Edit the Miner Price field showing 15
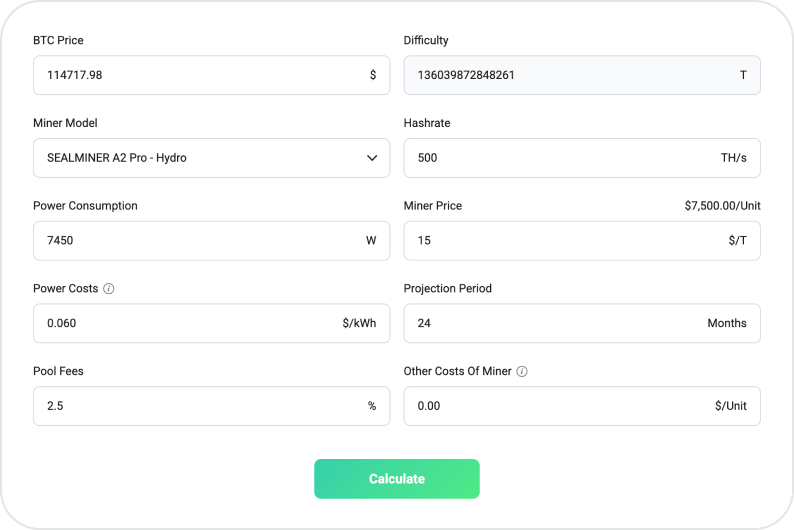Image resolution: width=794 pixels, height=530 pixels. [550, 241]
